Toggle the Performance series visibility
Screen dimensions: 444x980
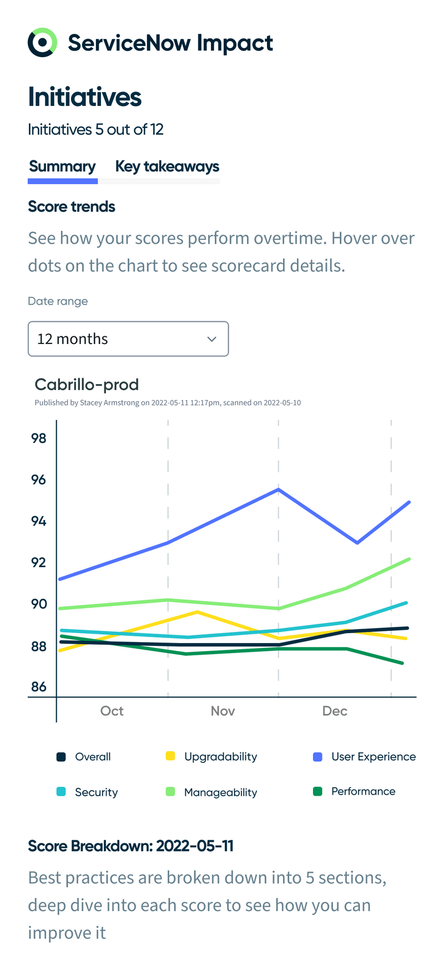click(x=318, y=791)
